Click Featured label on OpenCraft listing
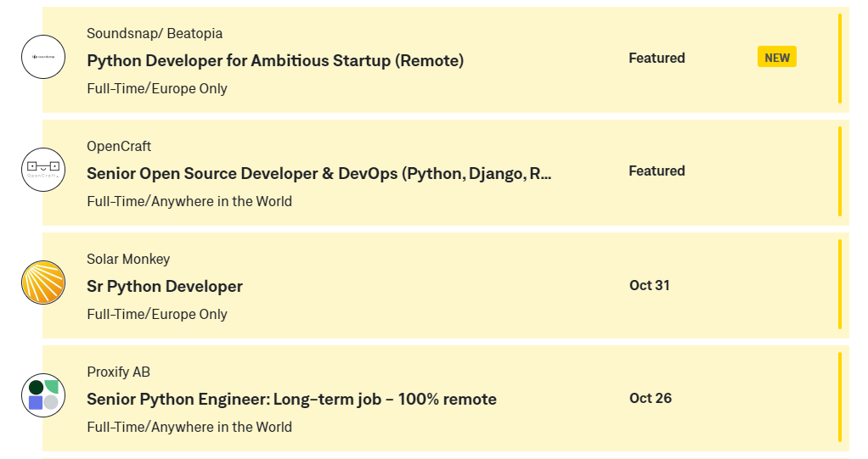This screenshot has width=868, height=459. pyautogui.click(x=657, y=171)
